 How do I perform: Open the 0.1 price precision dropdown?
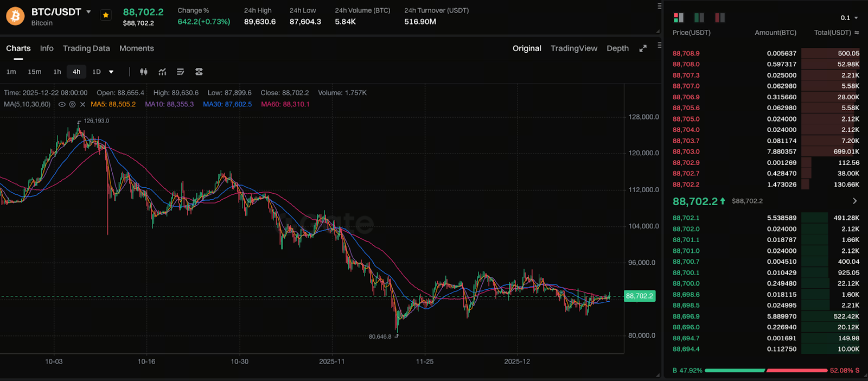click(x=850, y=18)
